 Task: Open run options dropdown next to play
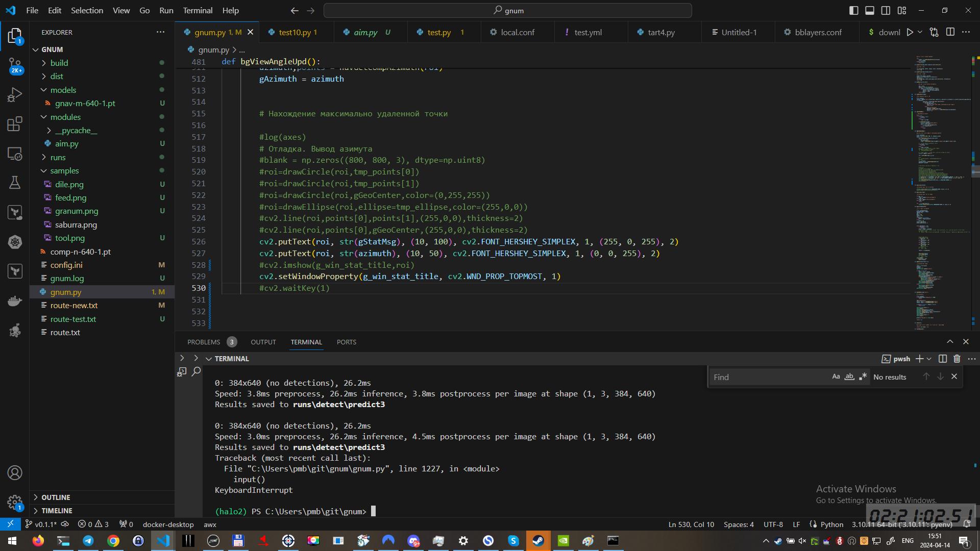tap(920, 32)
